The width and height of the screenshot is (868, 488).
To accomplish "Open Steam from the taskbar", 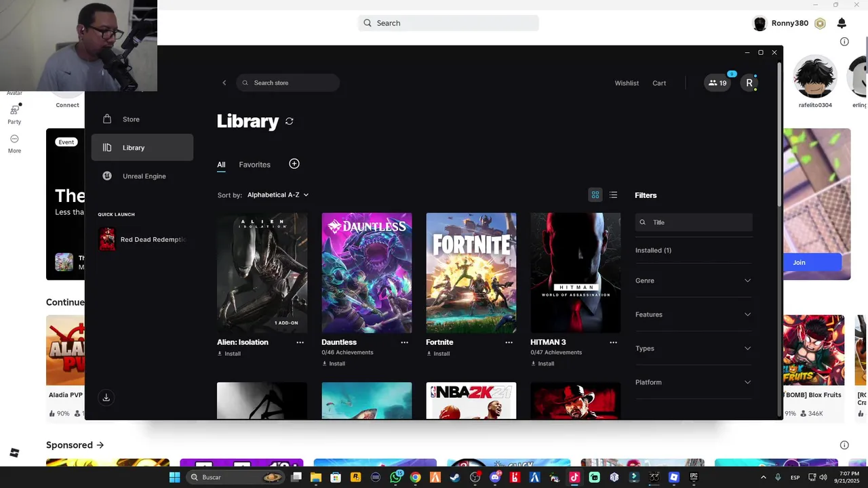I will click(454, 477).
